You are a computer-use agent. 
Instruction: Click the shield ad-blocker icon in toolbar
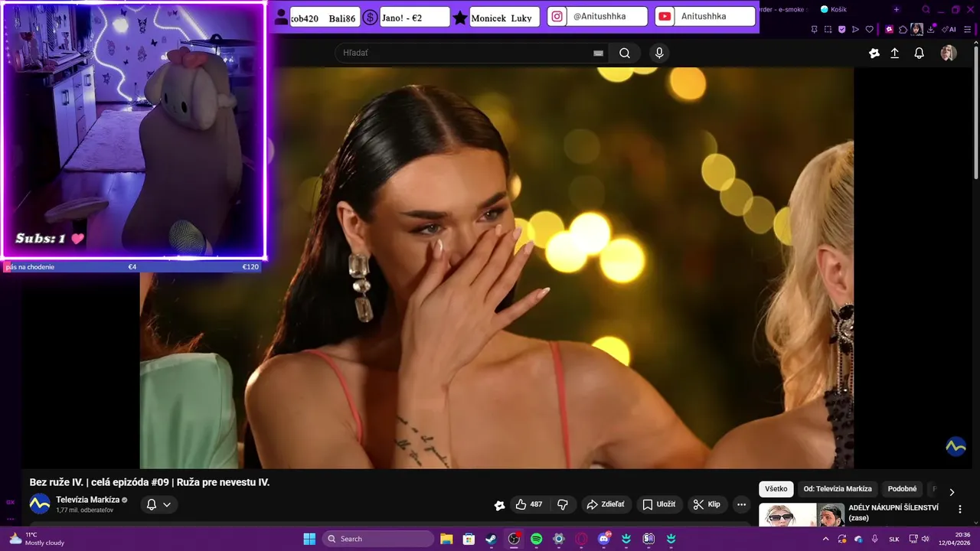842,29
